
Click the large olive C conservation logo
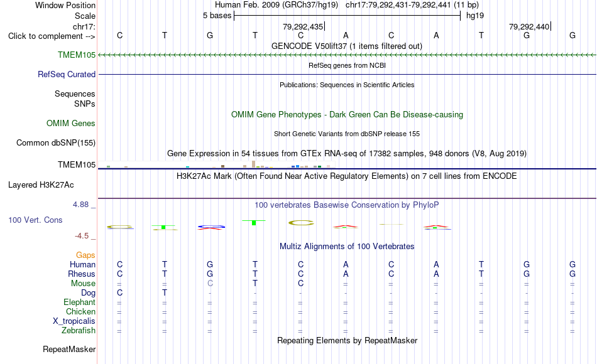pyautogui.click(x=301, y=223)
